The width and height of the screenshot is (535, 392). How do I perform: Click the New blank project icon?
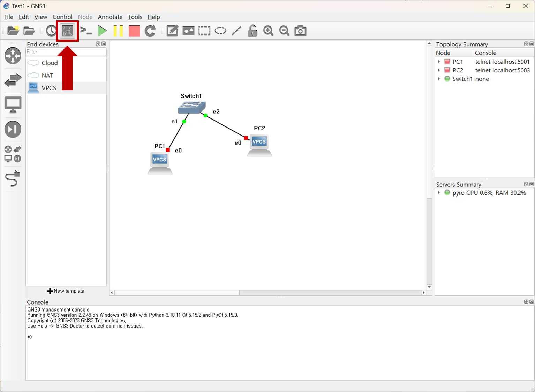[x=13, y=31]
